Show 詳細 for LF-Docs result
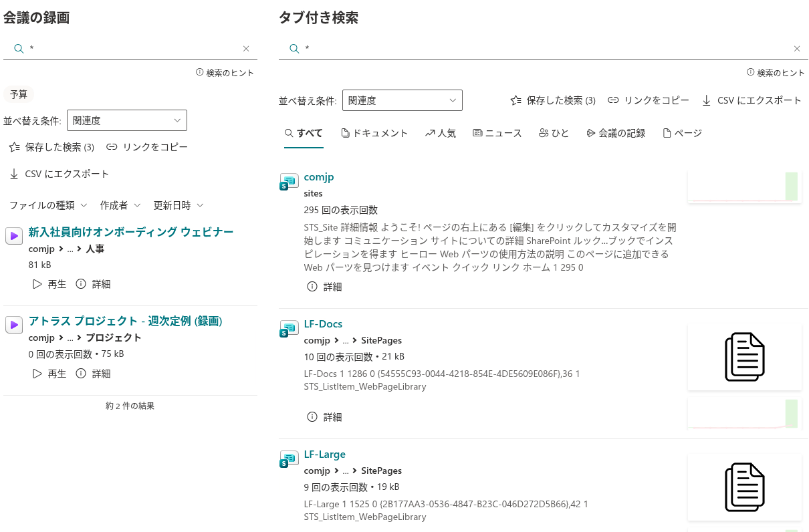 (x=325, y=417)
